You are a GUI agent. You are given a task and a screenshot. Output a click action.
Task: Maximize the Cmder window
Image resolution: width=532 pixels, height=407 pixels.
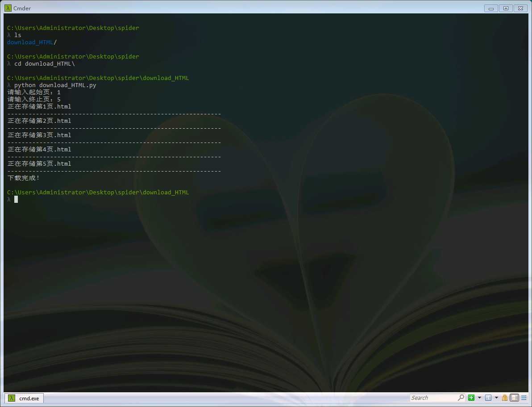pos(506,8)
